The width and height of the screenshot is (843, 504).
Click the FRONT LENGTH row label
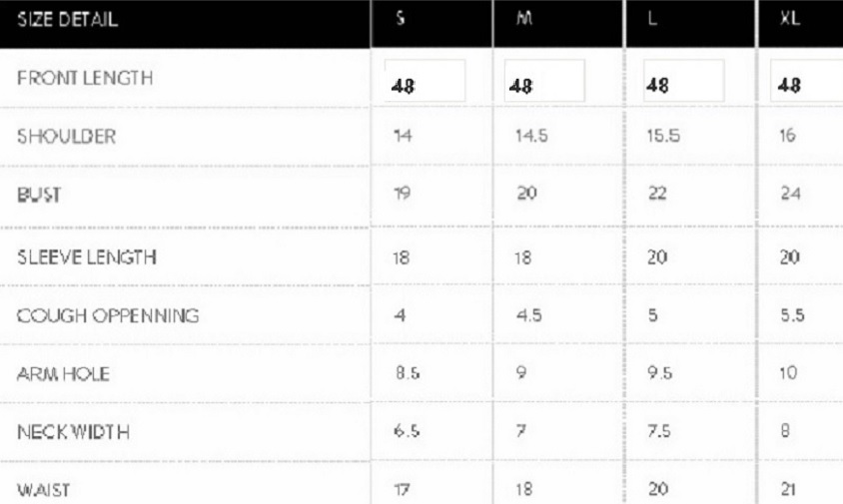(85, 78)
